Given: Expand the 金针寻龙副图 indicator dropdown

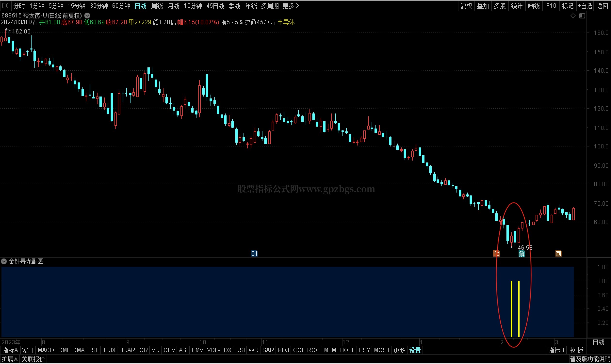Looking at the screenshot, I should pos(4,261).
